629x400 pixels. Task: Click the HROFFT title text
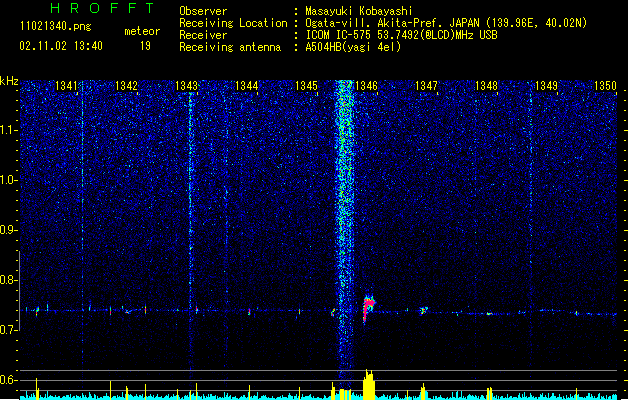(102, 8)
